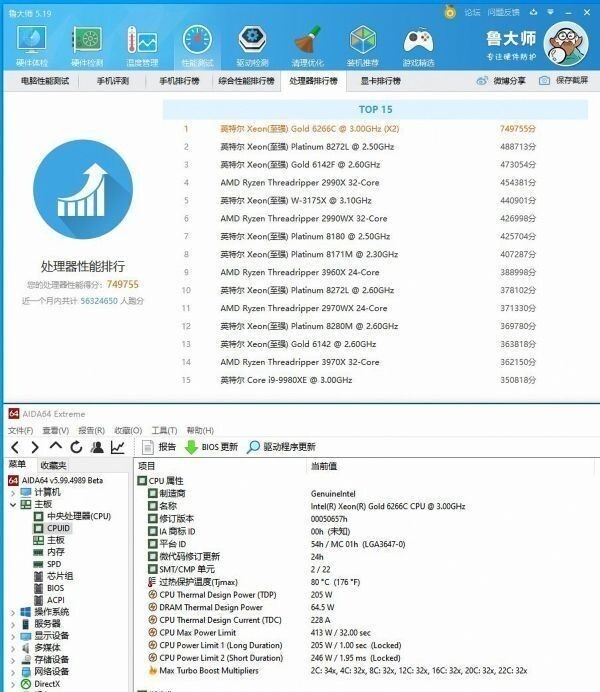
Task: Click 保存截屏 button
Action: (x=572, y=80)
